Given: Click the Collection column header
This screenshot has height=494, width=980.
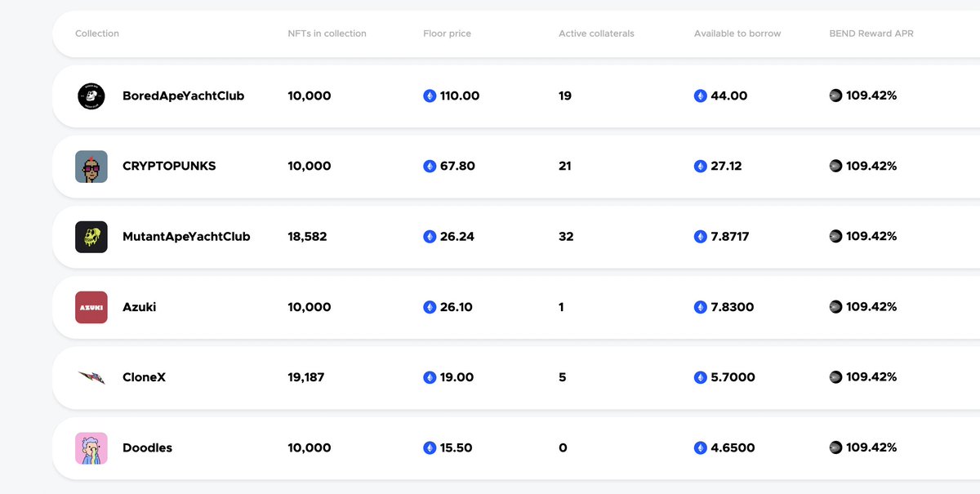Looking at the screenshot, I should [97, 33].
